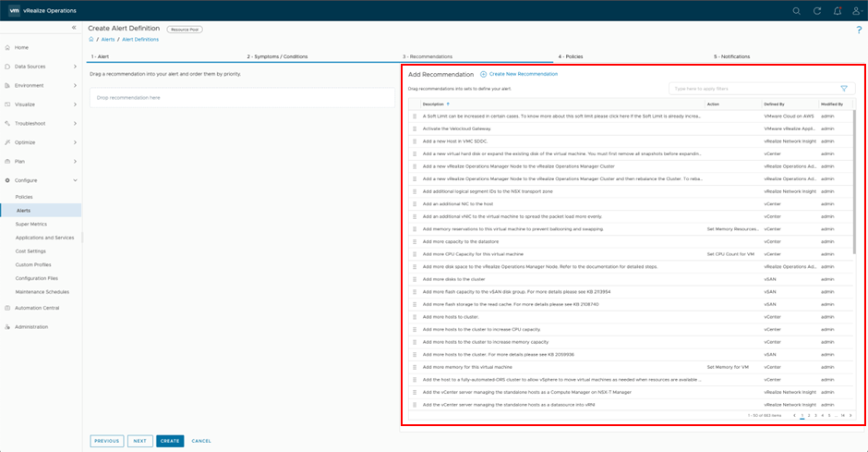Click the NEXT button
The width and height of the screenshot is (868, 452).
pyautogui.click(x=140, y=441)
